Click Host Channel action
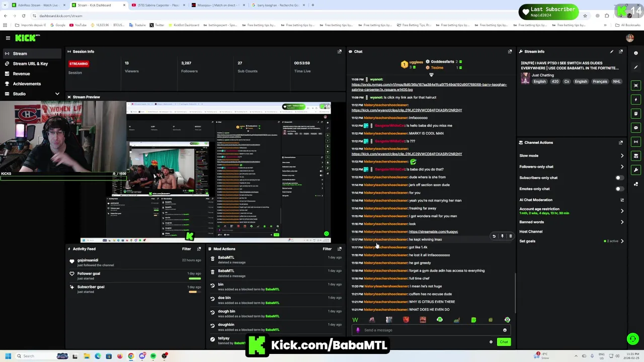644x362 pixels. [531, 232]
